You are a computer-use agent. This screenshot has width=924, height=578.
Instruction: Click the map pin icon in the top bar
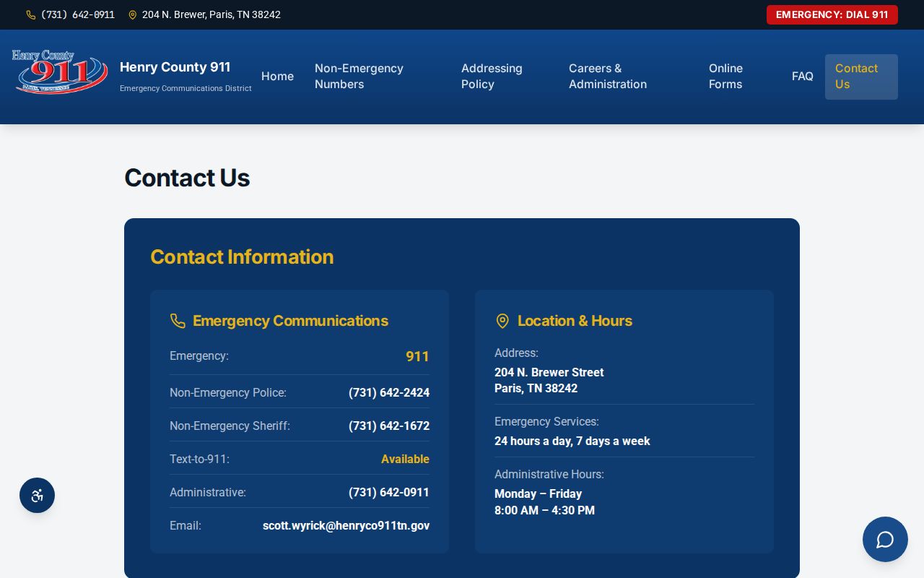click(x=133, y=14)
